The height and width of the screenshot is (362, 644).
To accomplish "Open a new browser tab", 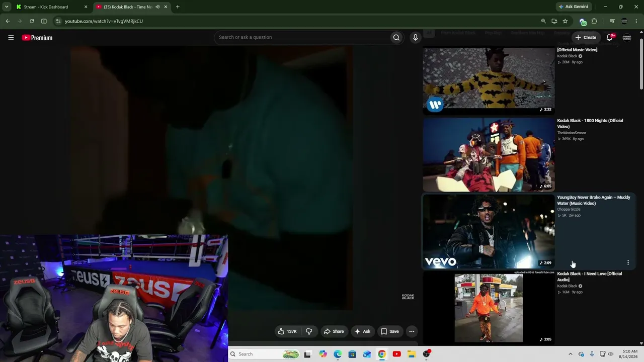I will tap(178, 7).
